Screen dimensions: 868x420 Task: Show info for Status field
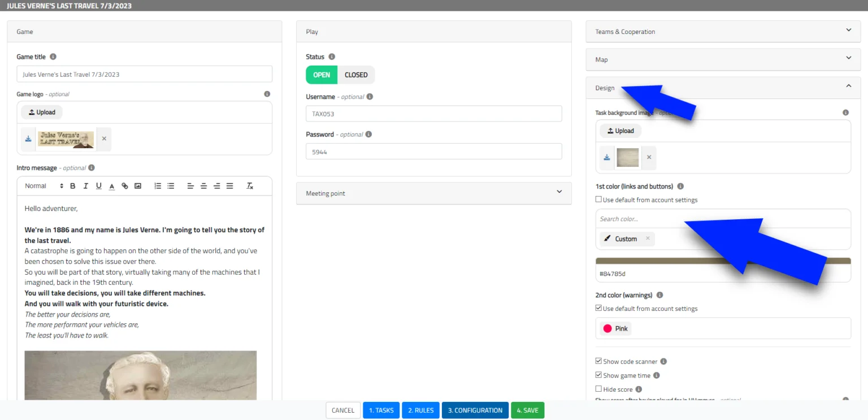[x=332, y=57]
